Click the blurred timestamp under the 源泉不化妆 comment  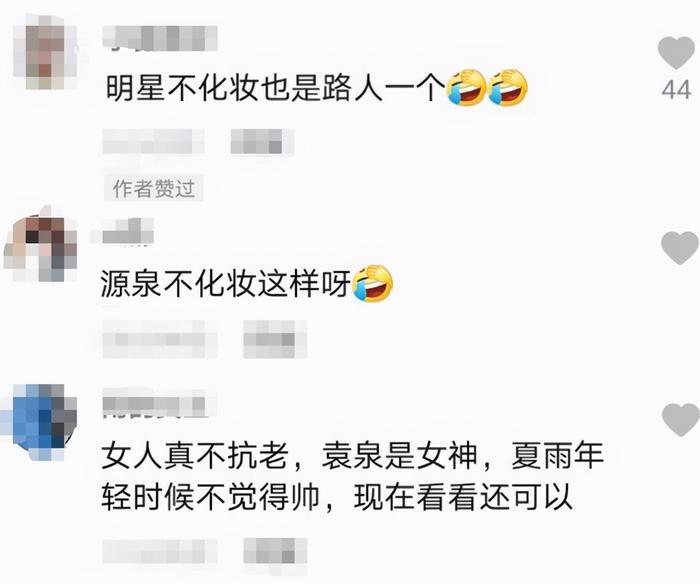click(160, 339)
